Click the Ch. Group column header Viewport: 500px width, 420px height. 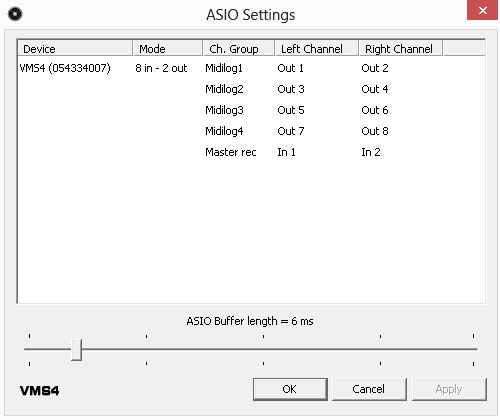(239, 49)
